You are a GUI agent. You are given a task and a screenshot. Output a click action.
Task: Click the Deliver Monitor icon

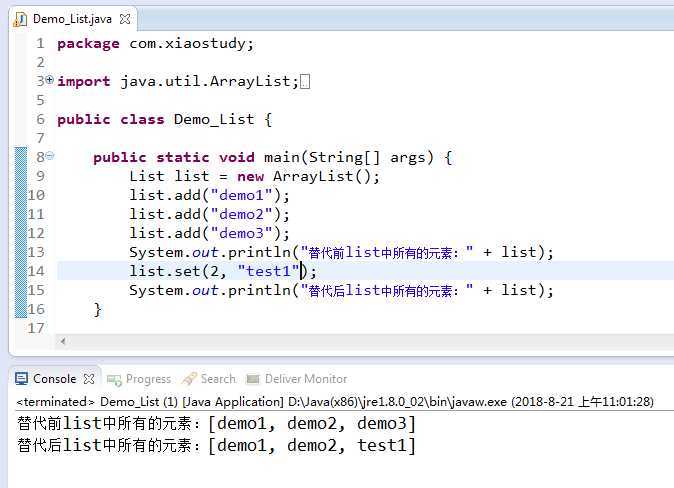click(x=253, y=379)
